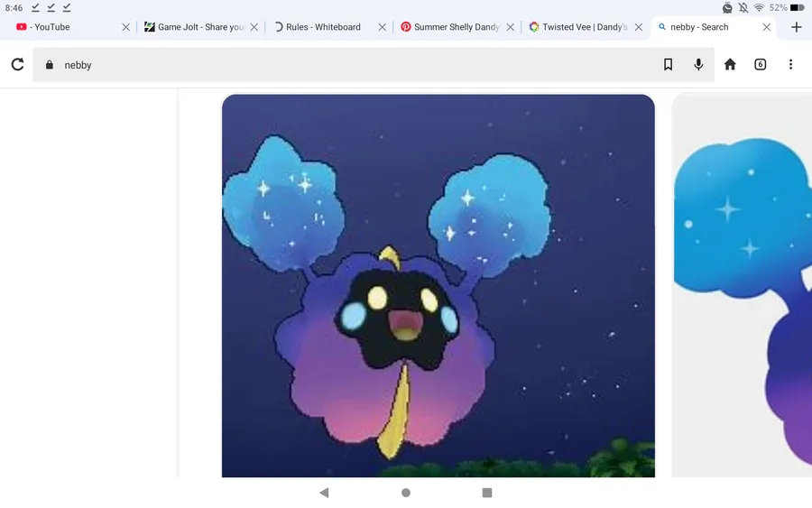The width and height of the screenshot is (812, 508).
Task: Close the Twisted Vee tab
Action: click(639, 27)
